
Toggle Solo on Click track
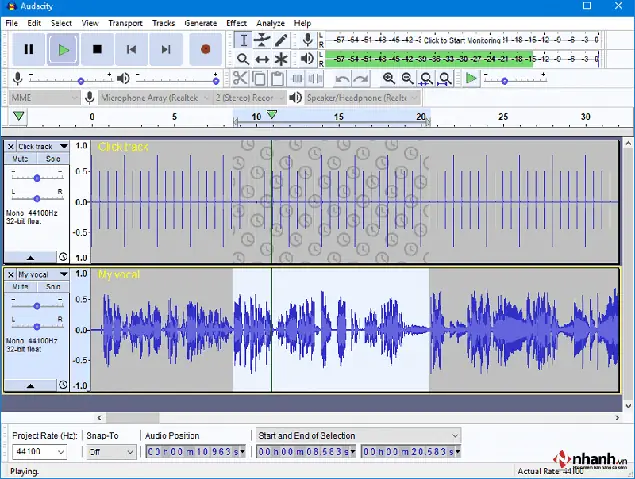(53, 159)
